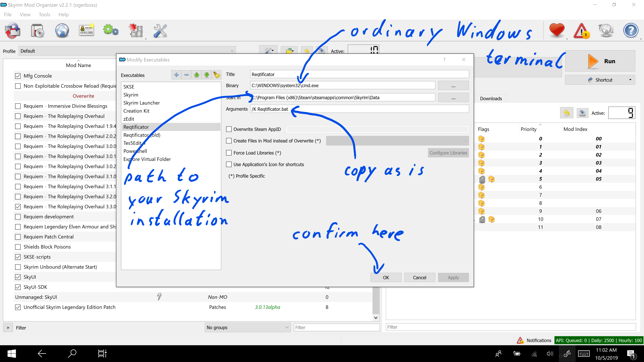This screenshot has width=644, height=362.
Task: Select Skyrim Launcher in executables list
Action: point(141,103)
